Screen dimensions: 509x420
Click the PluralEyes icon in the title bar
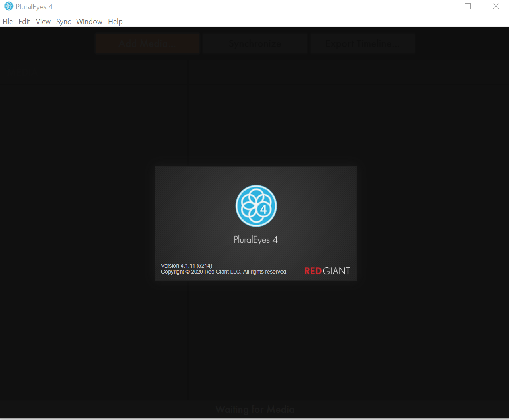click(x=8, y=6)
